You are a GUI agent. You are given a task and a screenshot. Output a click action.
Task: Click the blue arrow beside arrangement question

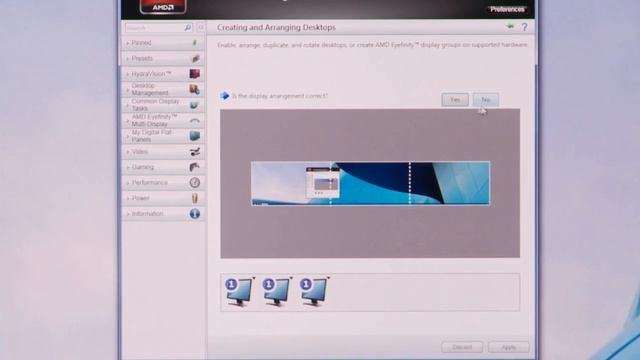(x=224, y=96)
